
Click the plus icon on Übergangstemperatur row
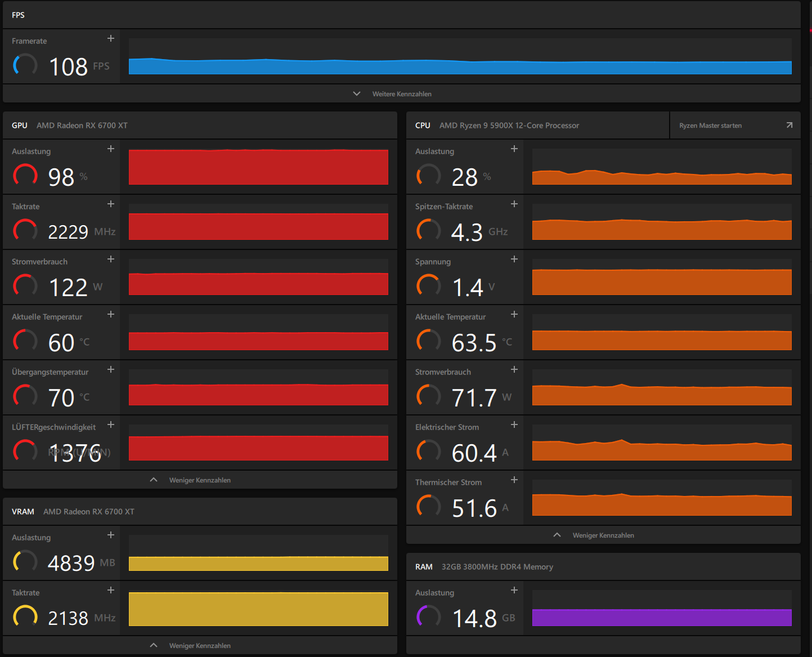(x=111, y=369)
